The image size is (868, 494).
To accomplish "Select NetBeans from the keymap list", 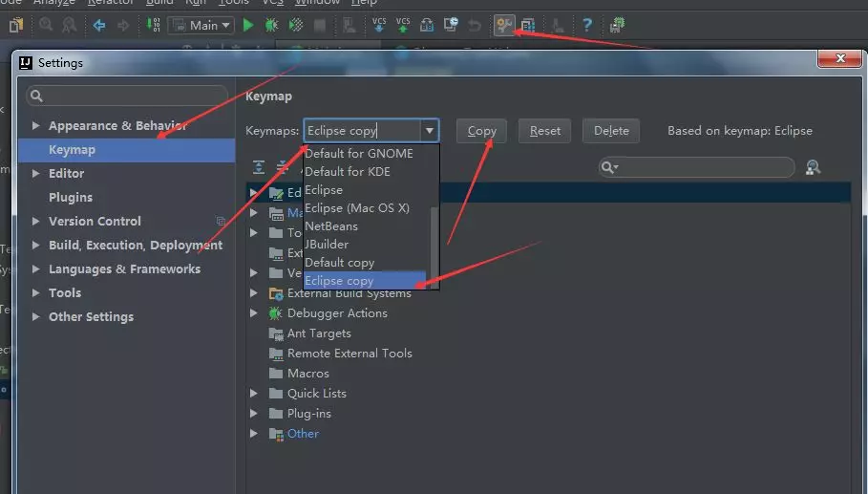I will pyautogui.click(x=331, y=226).
